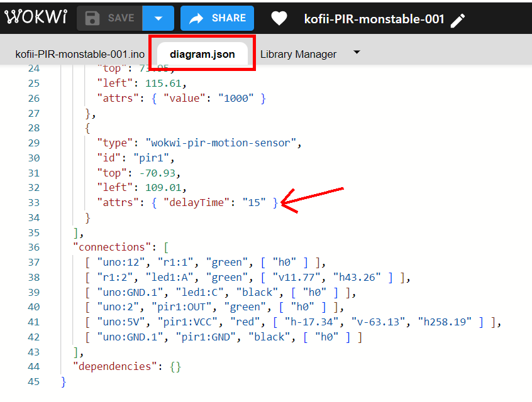Select the diagram.json tab
The height and width of the screenshot is (402, 532).
coord(202,54)
